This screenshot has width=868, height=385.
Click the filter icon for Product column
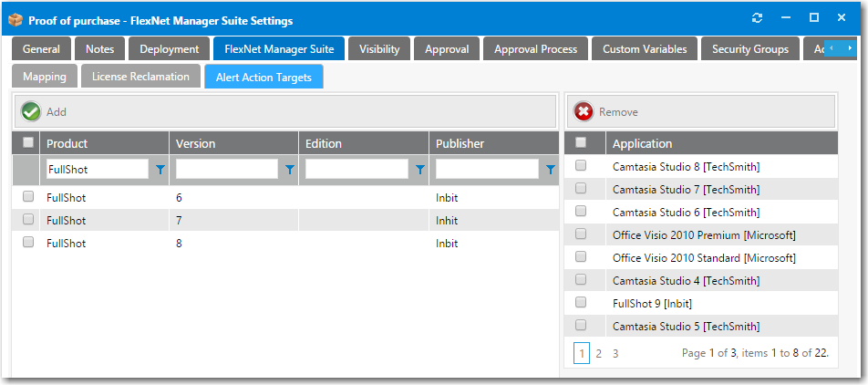coord(160,170)
